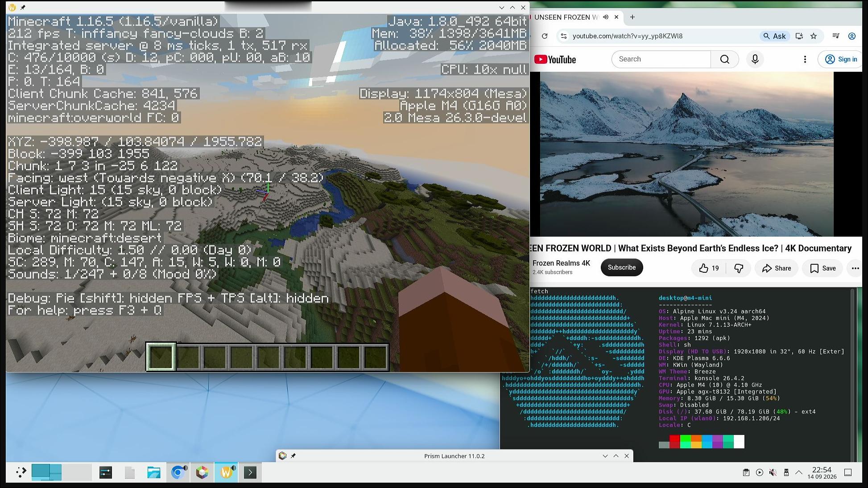Mute the tab via its speaker icon

tap(606, 17)
